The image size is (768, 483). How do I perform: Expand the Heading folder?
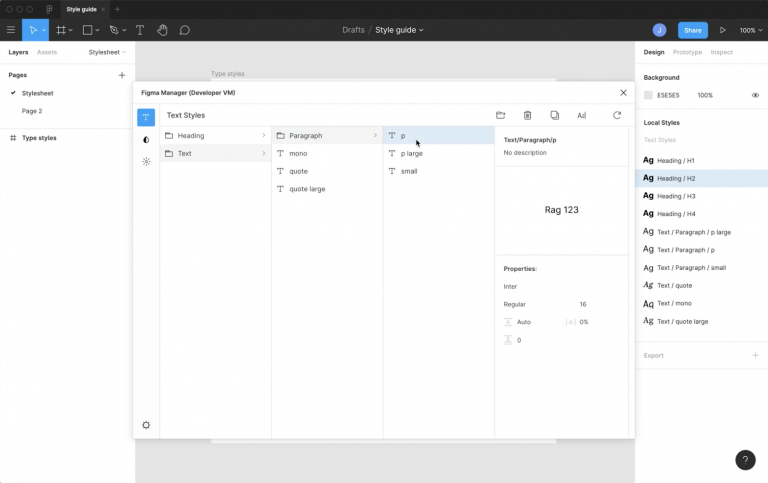[216, 136]
